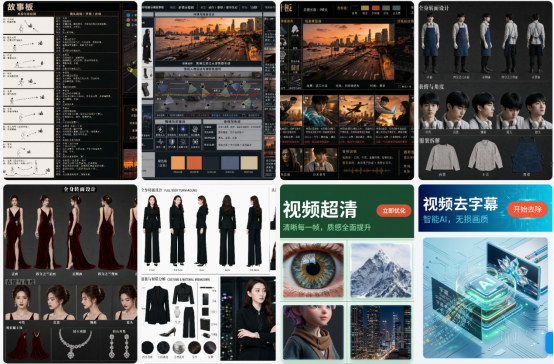Open the city sunset scene with color palette card
The width and height of the screenshot is (554, 364).
tap(208, 90)
